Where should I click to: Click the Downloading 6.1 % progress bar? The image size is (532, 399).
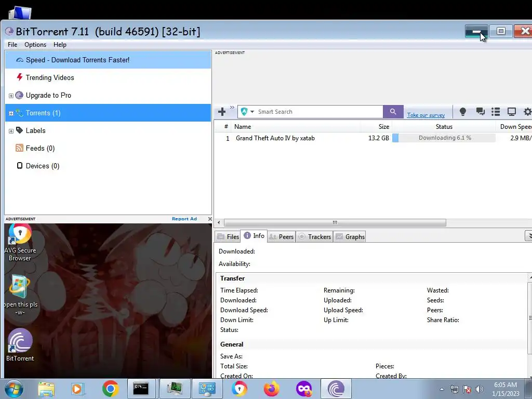pyautogui.click(x=444, y=138)
